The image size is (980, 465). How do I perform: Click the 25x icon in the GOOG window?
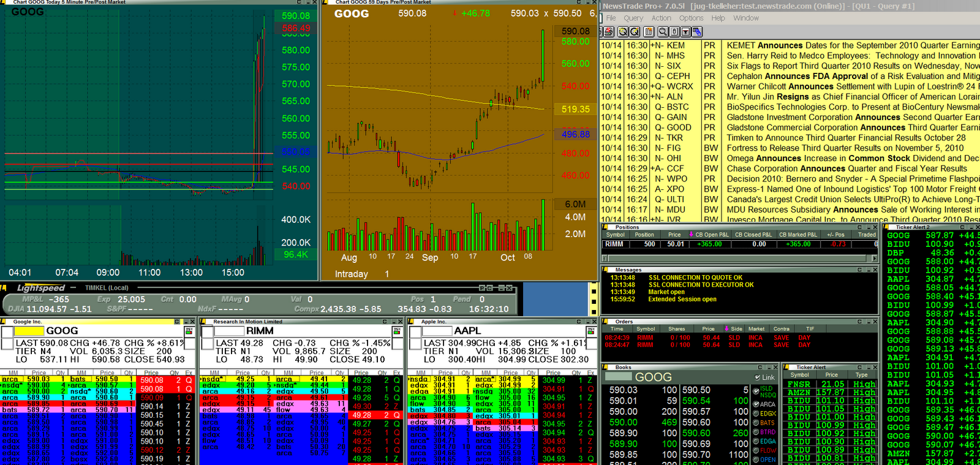pyautogui.click(x=189, y=331)
